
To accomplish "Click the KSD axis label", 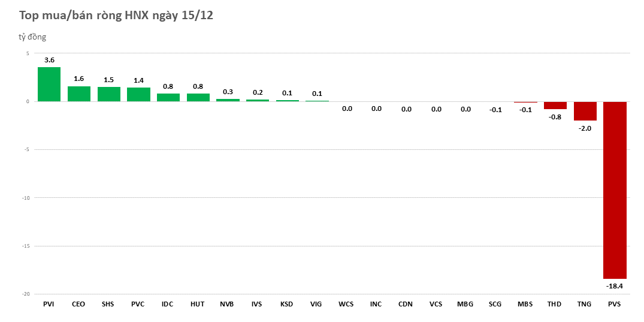I will click(287, 304).
